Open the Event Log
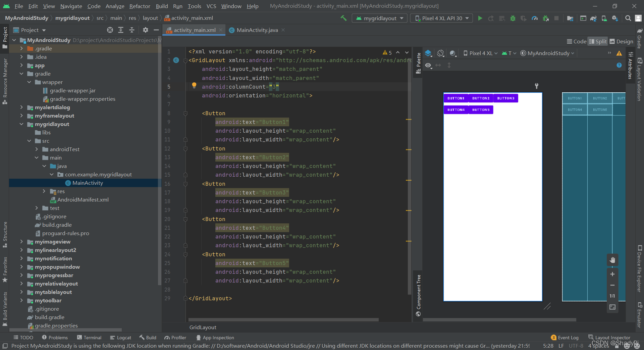The width and height of the screenshot is (644, 350). coord(565,338)
